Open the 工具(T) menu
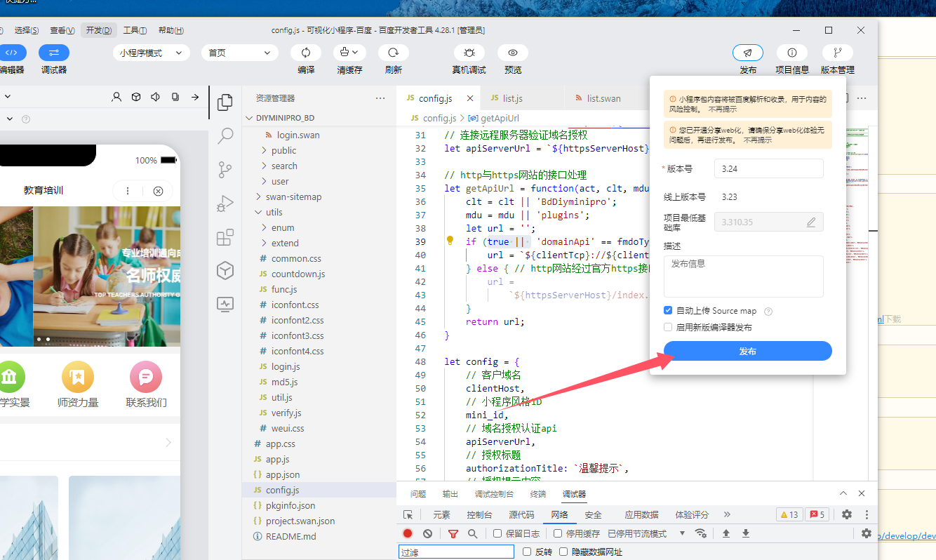The image size is (936, 560). pyautogui.click(x=135, y=30)
